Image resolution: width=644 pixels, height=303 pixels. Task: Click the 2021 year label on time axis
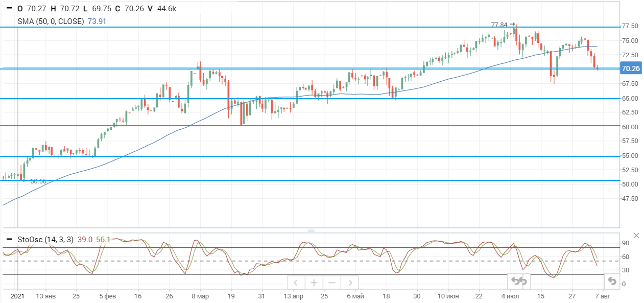point(18,296)
